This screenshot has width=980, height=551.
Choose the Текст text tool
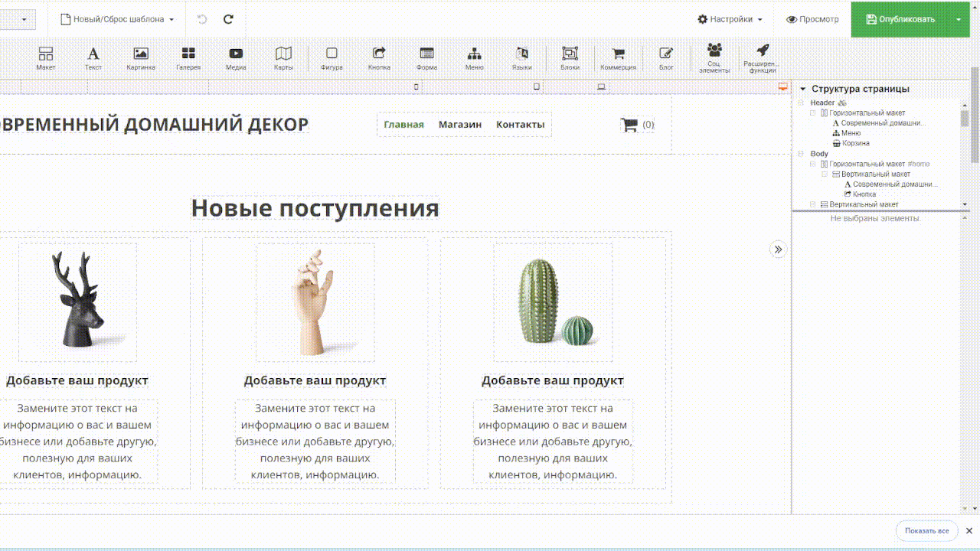coord(93,58)
